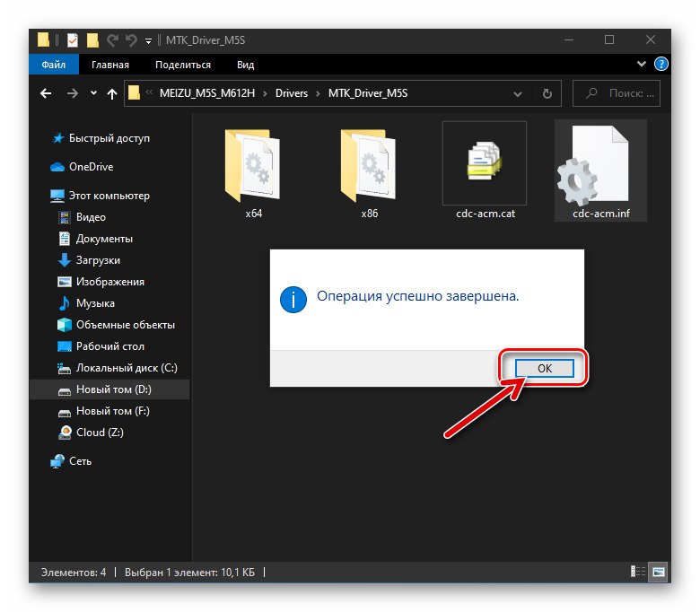Click MEIZU_M5S_M612H breadcrumb segment
The width and height of the screenshot is (700, 612).
click(207, 93)
